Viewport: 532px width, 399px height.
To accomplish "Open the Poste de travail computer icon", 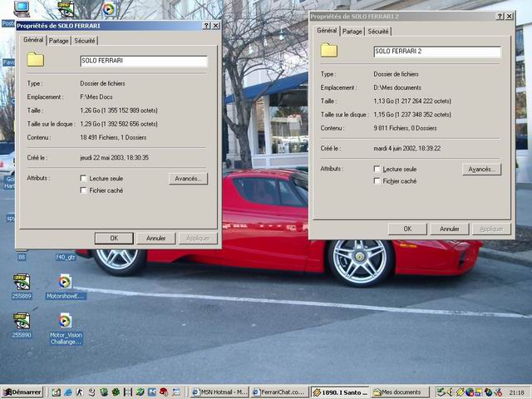I will click(21, 9).
